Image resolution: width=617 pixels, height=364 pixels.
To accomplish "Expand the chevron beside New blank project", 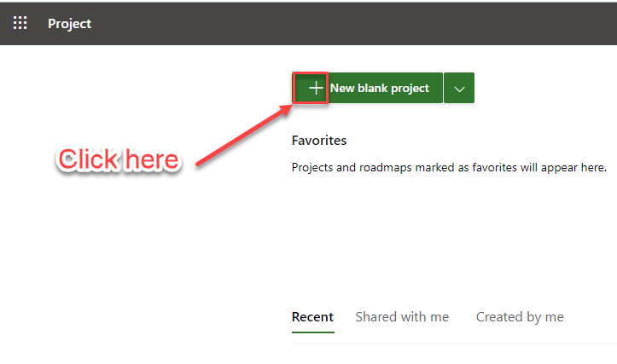I will click(459, 88).
